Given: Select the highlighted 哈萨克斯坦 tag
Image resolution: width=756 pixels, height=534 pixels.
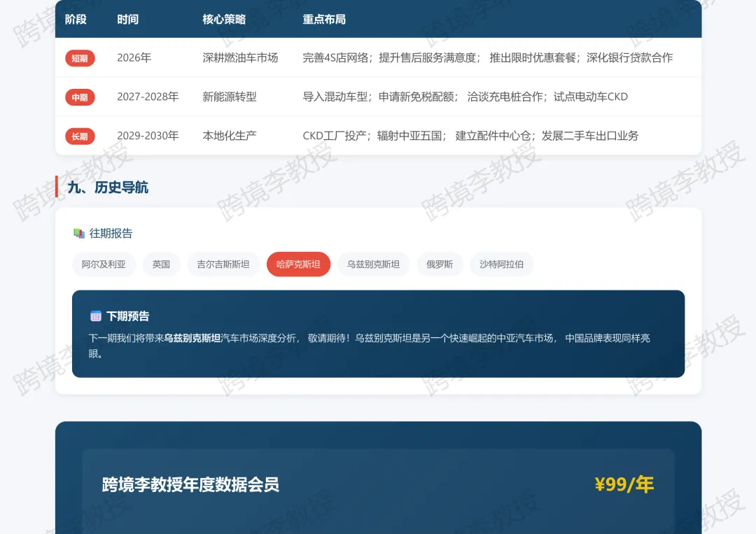Looking at the screenshot, I should click(x=298, y=264).
